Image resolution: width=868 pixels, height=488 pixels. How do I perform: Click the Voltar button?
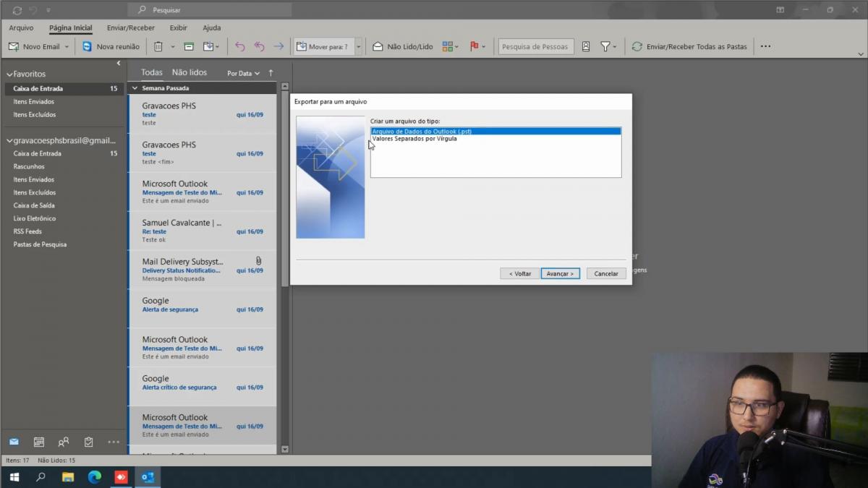(519, 273)
